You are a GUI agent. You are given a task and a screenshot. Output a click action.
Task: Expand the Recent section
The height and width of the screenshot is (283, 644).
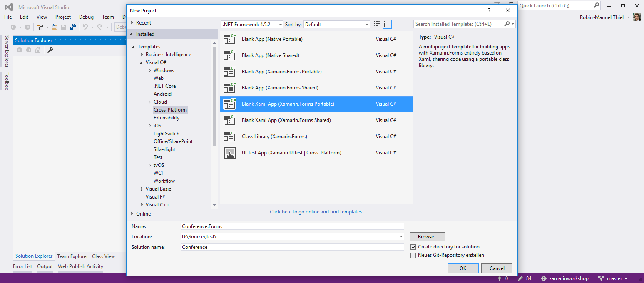[x=132, y=23]
